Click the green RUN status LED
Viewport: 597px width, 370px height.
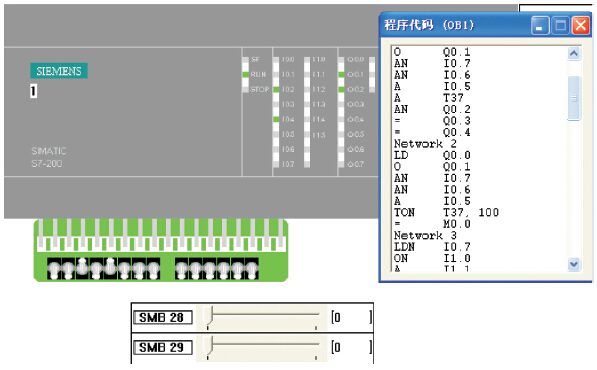tap(246, 74)
